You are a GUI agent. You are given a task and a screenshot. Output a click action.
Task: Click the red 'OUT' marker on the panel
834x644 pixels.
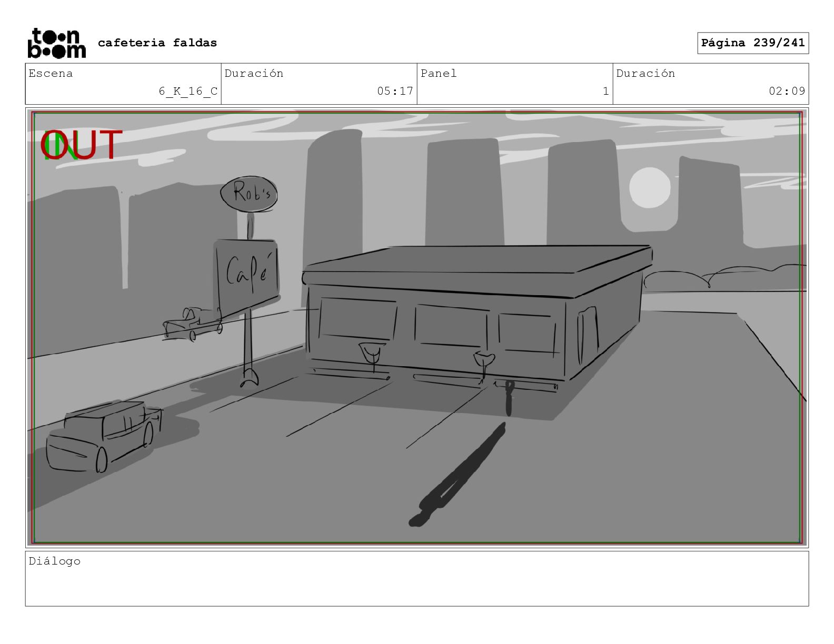82,145
